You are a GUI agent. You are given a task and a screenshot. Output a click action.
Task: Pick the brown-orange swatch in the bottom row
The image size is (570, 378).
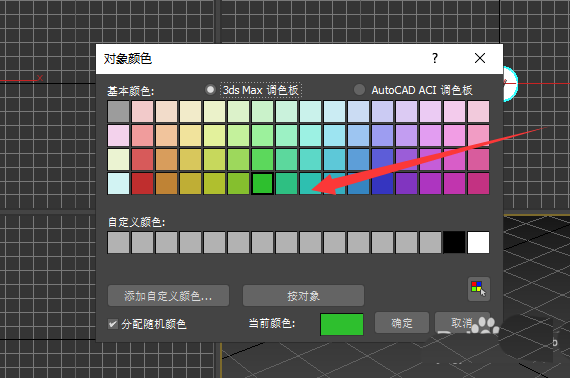[166, 184]
